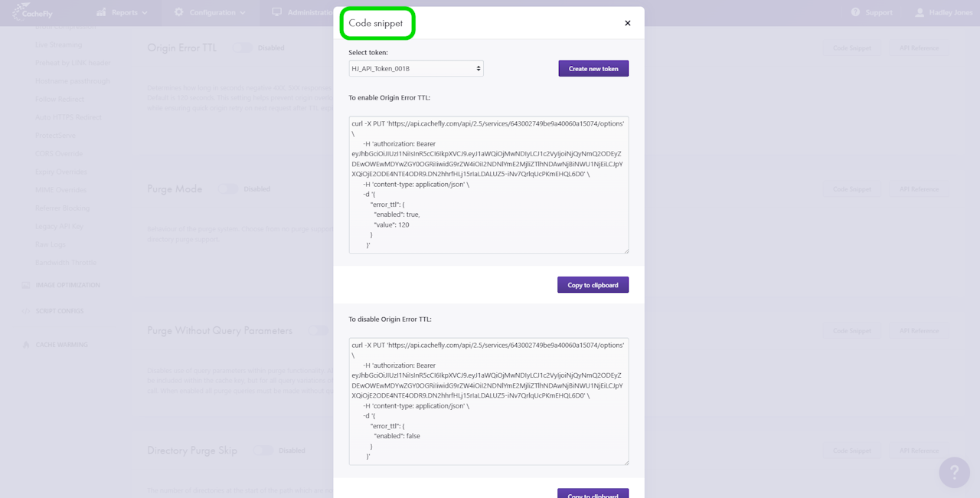The image size is (980, 498).
Task: Select Image Optimization in the sidebar
Action: 67,285
